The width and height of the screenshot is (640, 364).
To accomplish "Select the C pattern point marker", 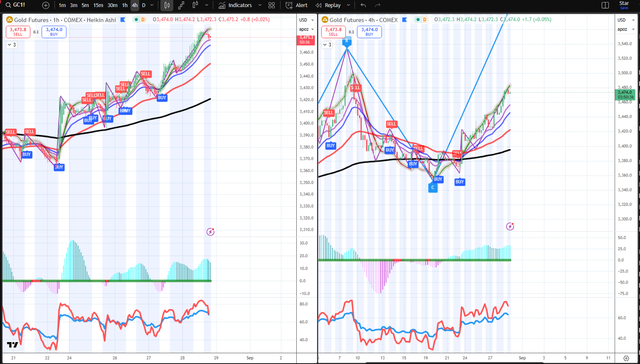I will (433, 188).
